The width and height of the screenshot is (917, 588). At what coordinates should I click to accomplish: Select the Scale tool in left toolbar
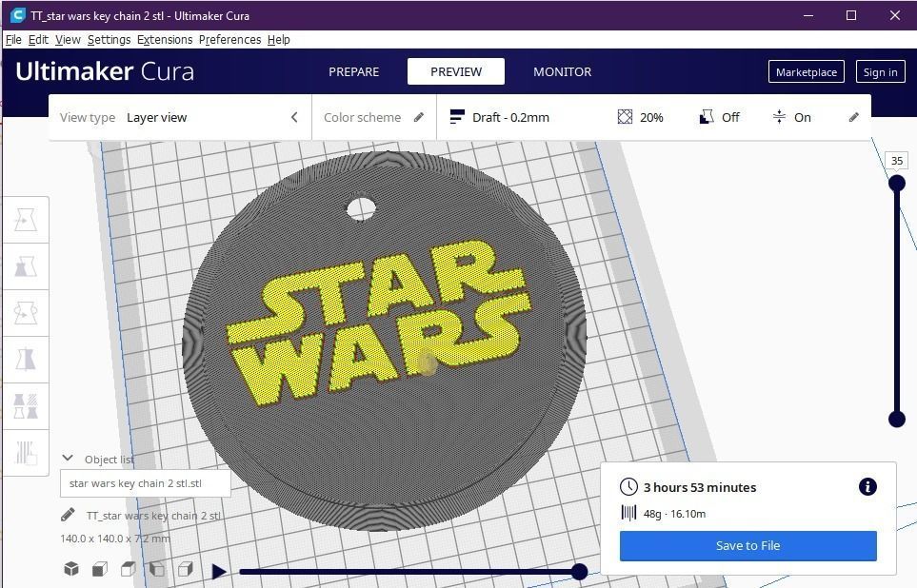25,266
